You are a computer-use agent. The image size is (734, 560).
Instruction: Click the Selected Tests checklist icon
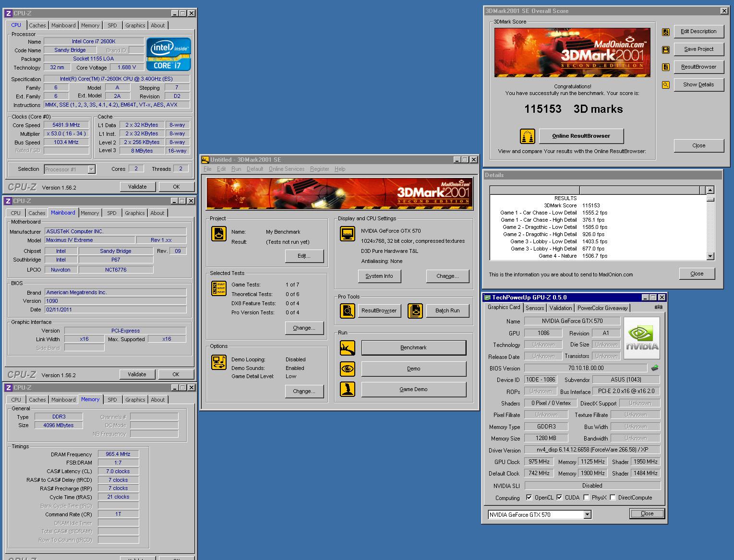click(x=219, y=288)
